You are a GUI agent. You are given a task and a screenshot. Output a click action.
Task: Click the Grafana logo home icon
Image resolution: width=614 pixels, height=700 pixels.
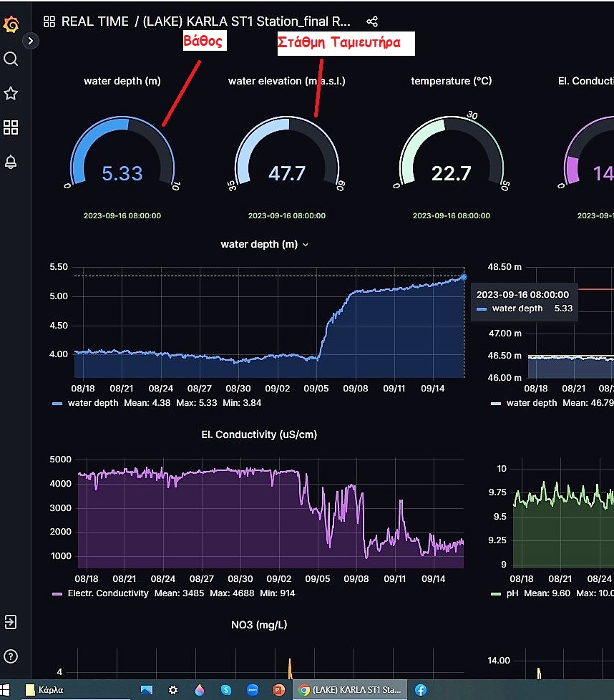pyautogui.click(x=11, y=25)
